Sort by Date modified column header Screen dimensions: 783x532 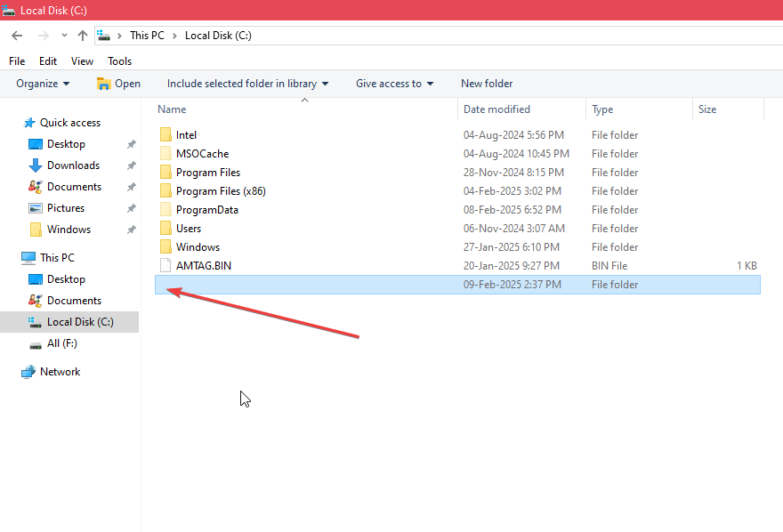(496, 109)
